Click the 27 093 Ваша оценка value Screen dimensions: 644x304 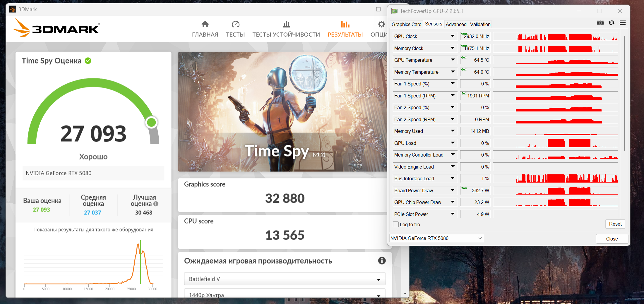[41, 209]
